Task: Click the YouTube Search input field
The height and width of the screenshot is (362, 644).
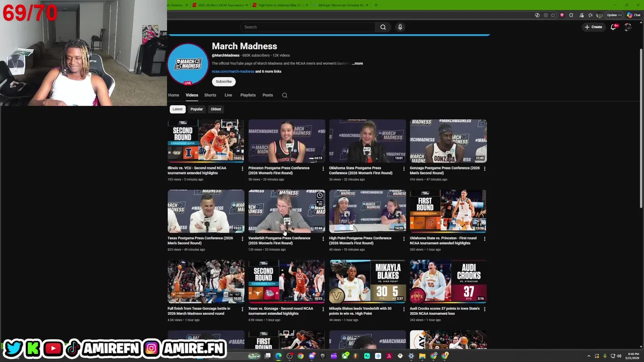Action: 308,27
